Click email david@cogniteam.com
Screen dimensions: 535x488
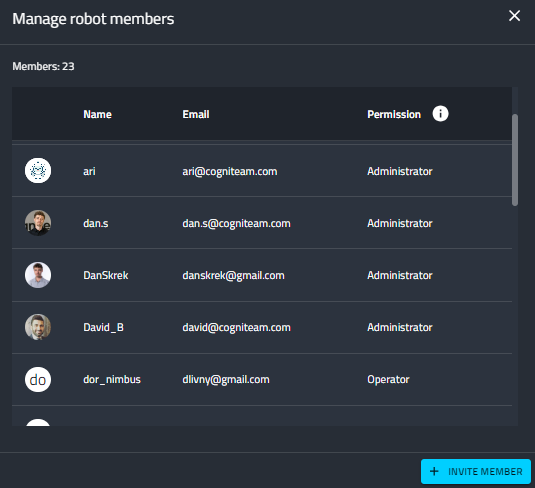pyautogui.click(x=236, y=328)
